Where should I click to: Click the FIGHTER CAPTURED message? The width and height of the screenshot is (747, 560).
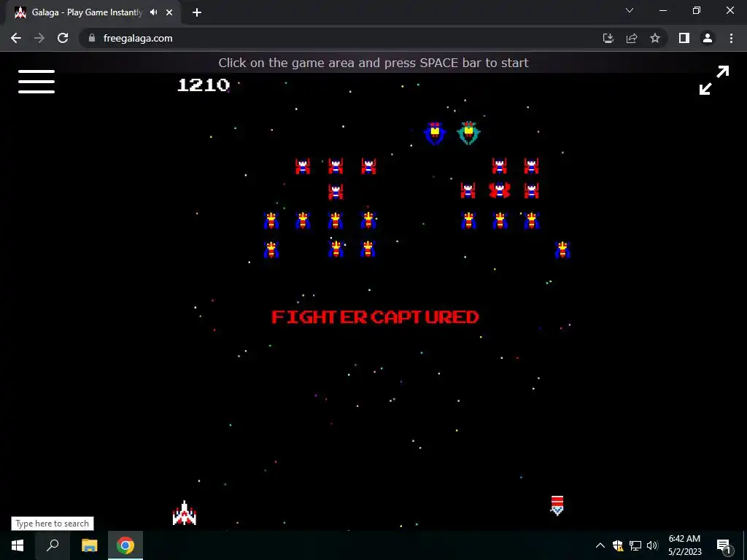click(x=375, y=317)
